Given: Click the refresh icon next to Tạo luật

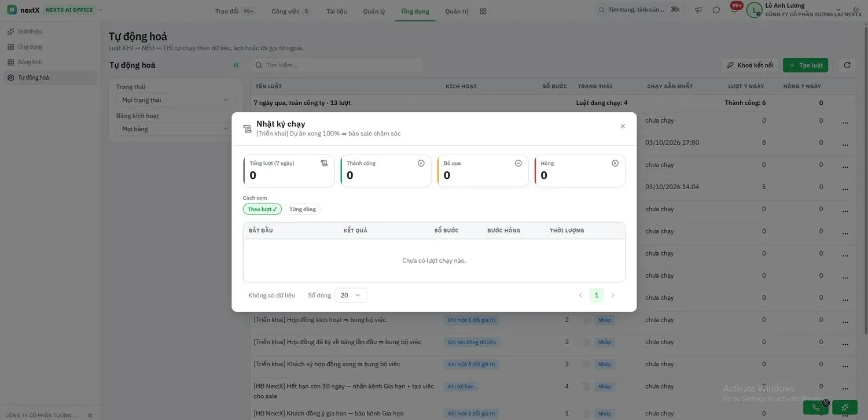Looking at the screenshot, I should (847, 65).
